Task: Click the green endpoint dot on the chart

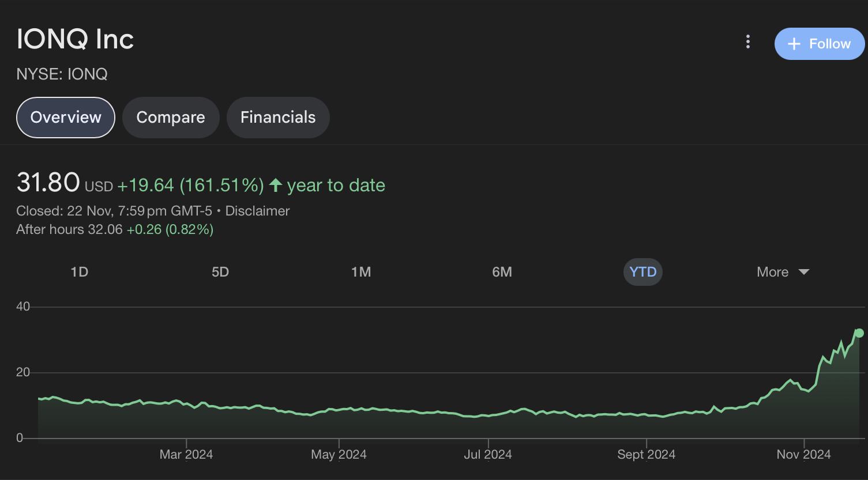Action: click(x=859, y=333)
